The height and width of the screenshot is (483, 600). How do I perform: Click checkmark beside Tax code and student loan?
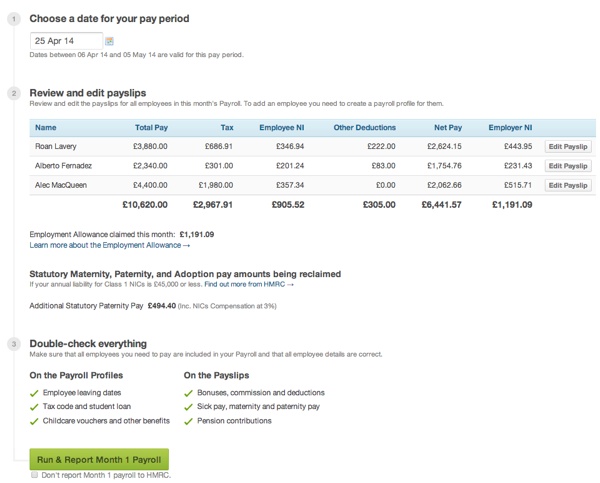coord(35,407)
